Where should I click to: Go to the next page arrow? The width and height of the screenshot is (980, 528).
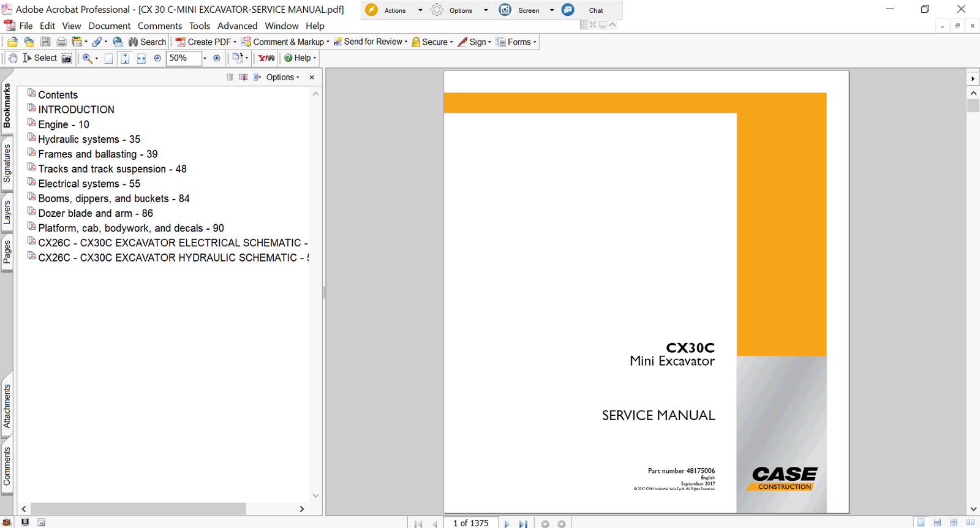pos(507,524)
